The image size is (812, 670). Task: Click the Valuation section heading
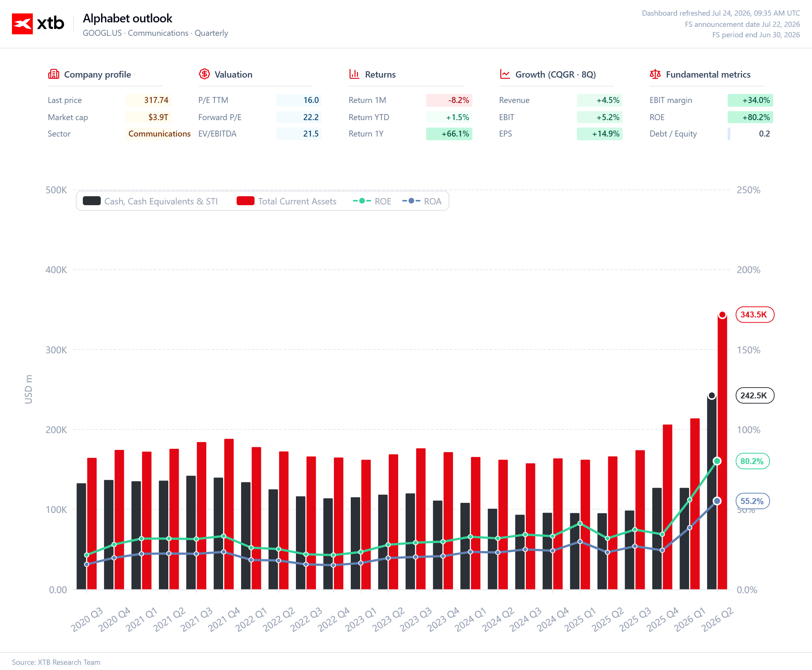233,75
